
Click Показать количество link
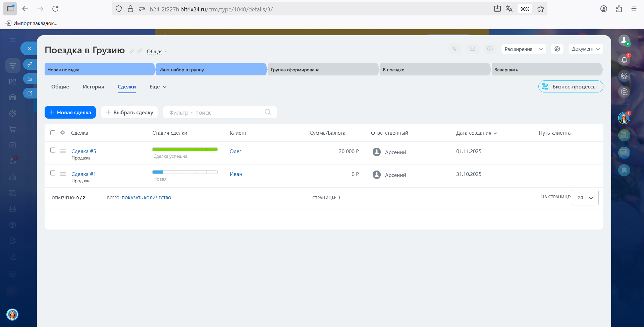[146, 198]
